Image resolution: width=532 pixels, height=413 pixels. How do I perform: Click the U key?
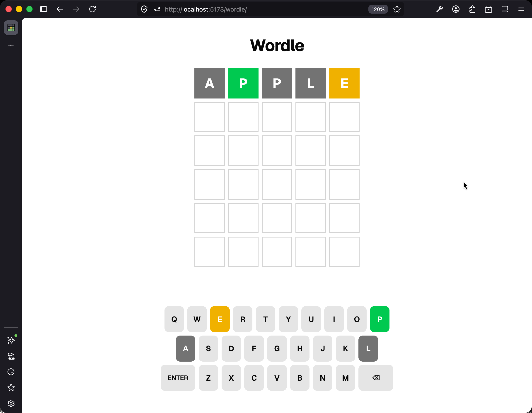(x=311, y=319)
